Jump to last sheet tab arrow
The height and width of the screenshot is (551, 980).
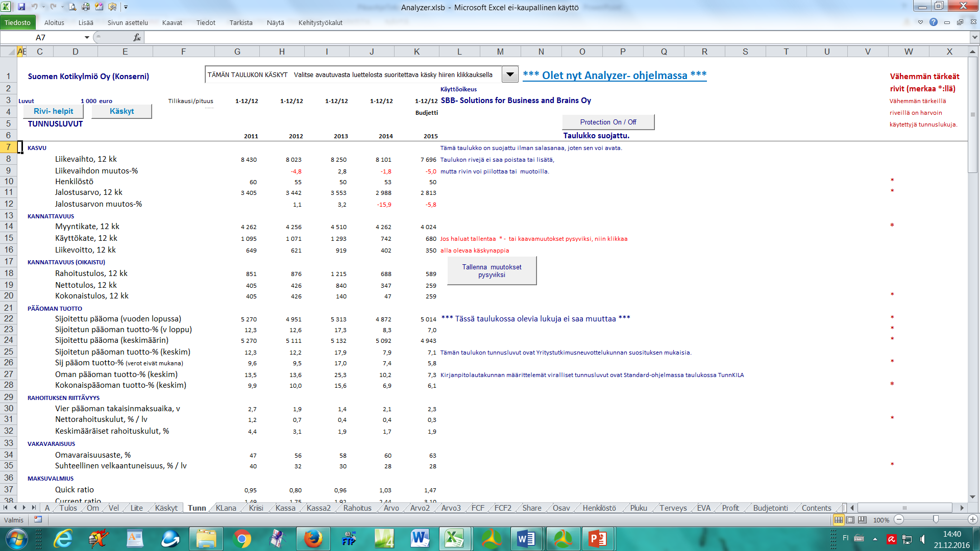pos(34,508)
